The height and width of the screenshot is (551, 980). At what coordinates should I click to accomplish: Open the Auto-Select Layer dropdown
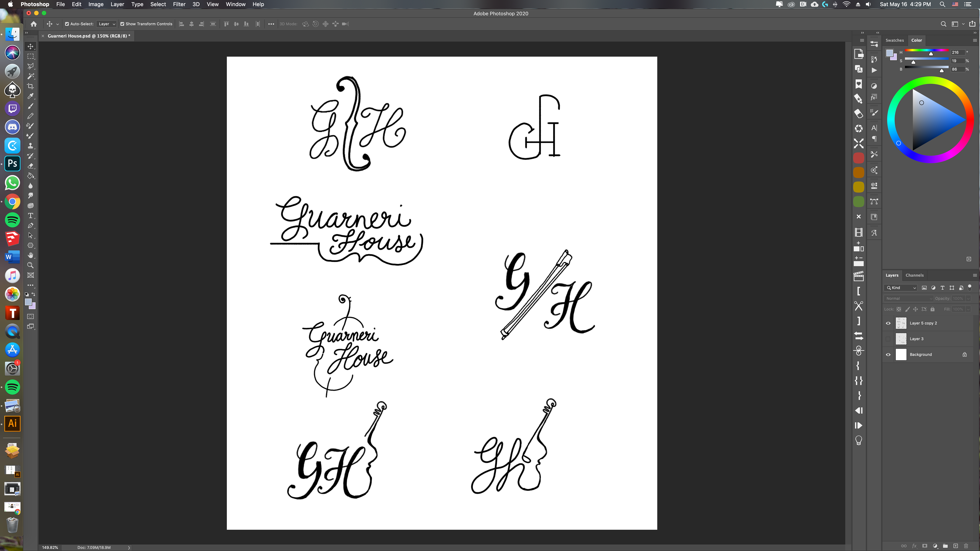coord(106,24)
